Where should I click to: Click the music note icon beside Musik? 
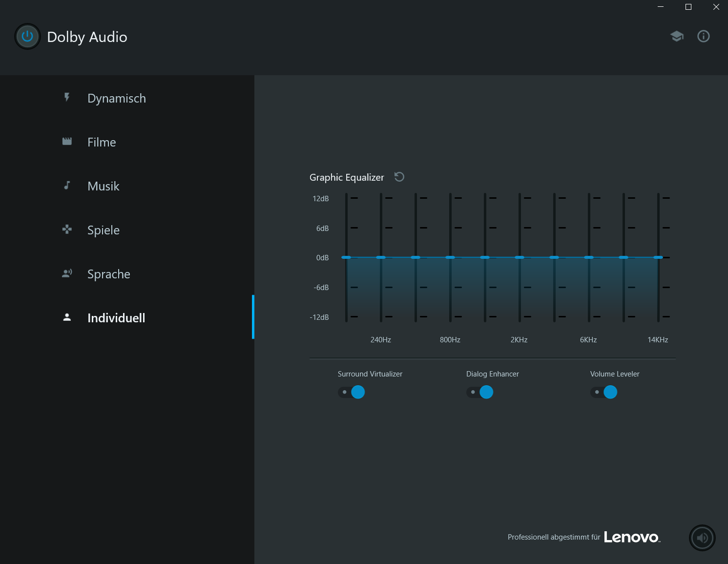click(x=67, y=186)
